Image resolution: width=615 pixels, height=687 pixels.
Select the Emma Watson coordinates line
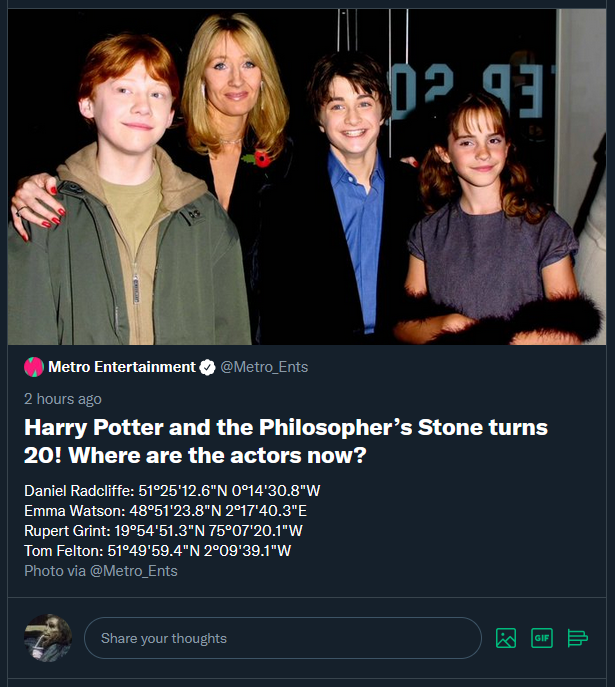pos(165,511)
